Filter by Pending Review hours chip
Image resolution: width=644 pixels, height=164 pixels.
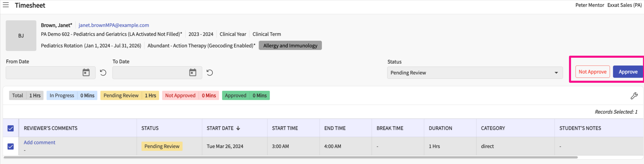coord(130,96)
